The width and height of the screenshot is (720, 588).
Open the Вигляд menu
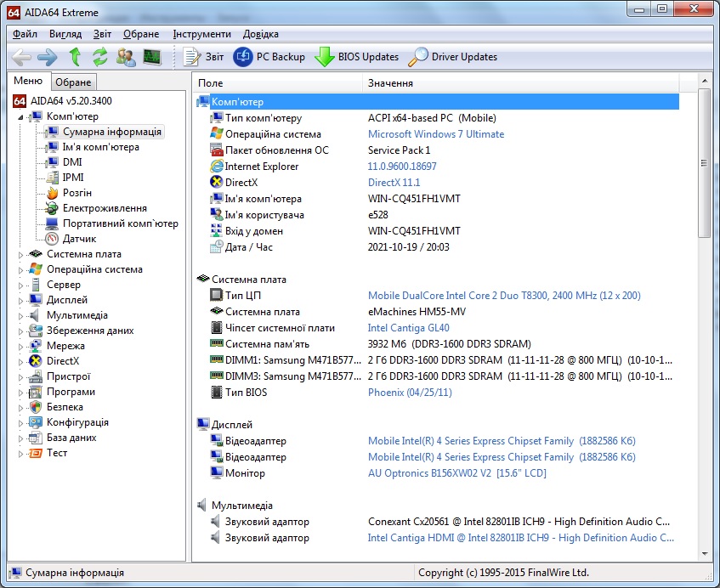pos(65,34)
